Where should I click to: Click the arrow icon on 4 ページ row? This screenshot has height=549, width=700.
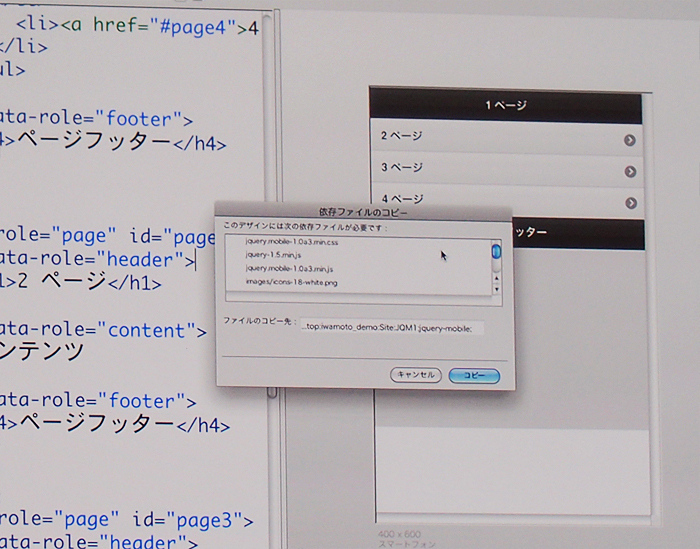point(630,203)
